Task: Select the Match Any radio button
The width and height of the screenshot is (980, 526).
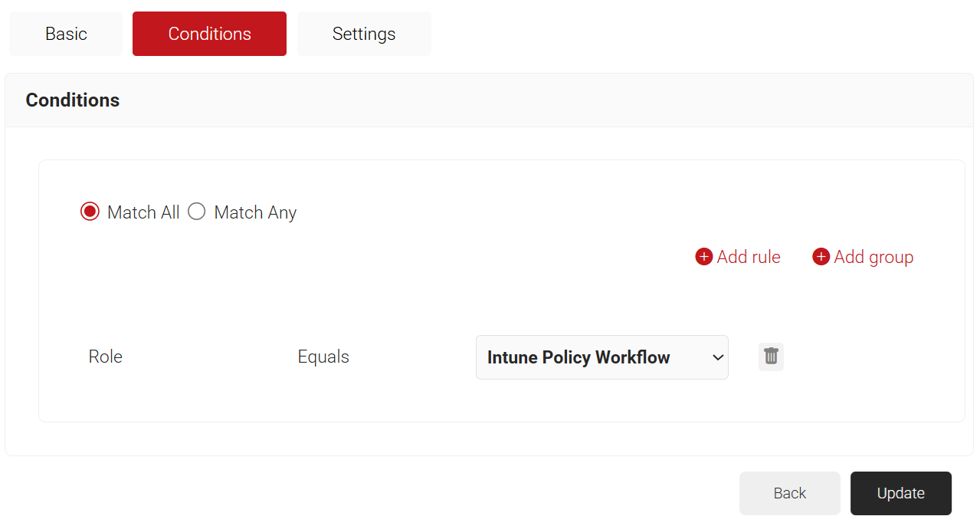Action: [197, 212]
